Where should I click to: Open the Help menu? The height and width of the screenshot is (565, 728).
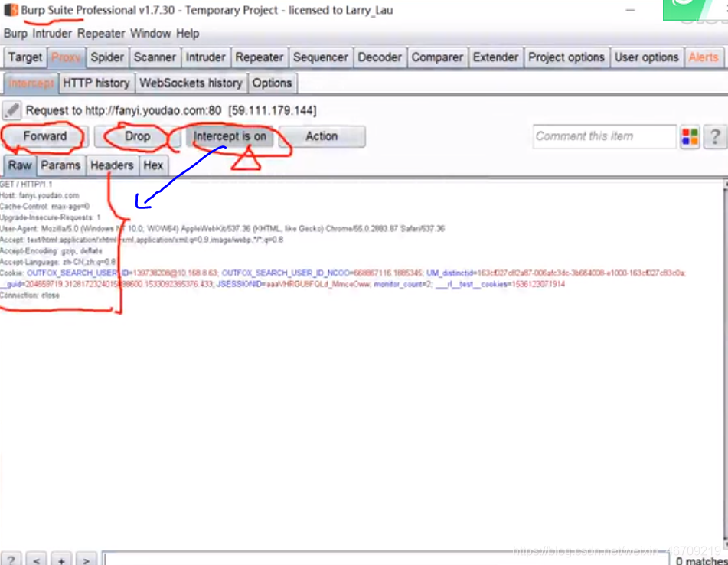[188, 34]
